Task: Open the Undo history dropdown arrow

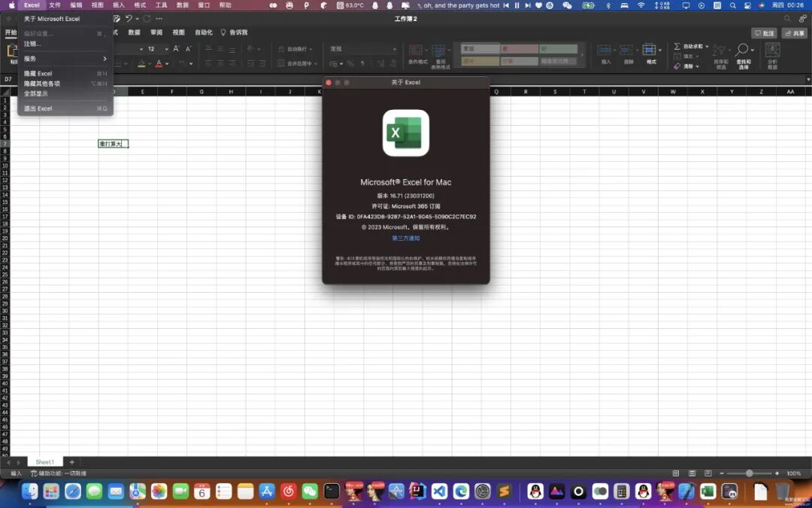Action: point(138,19)
